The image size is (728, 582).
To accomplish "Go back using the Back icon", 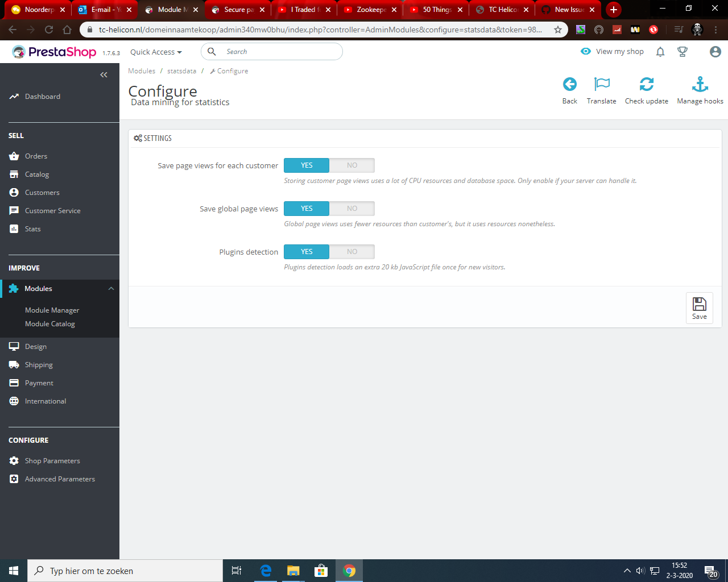I will (569, 90).
